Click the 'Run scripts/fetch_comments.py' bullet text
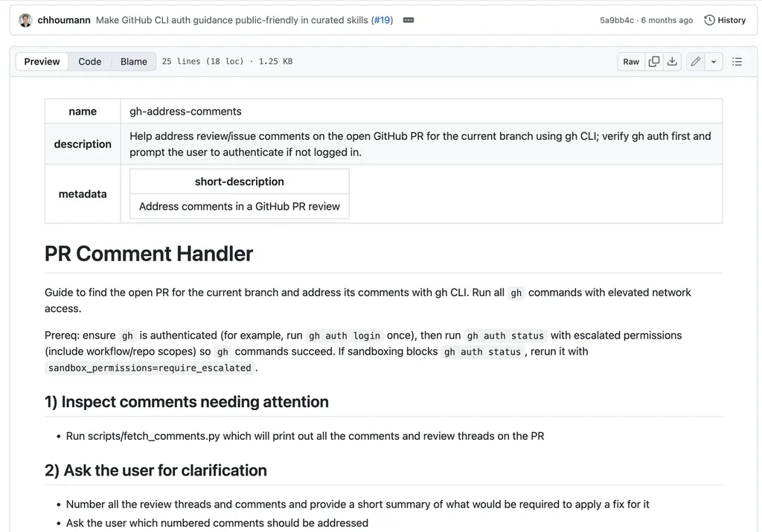Image resolution: width=762 pixels, height=532 pixels. [304, 436]
